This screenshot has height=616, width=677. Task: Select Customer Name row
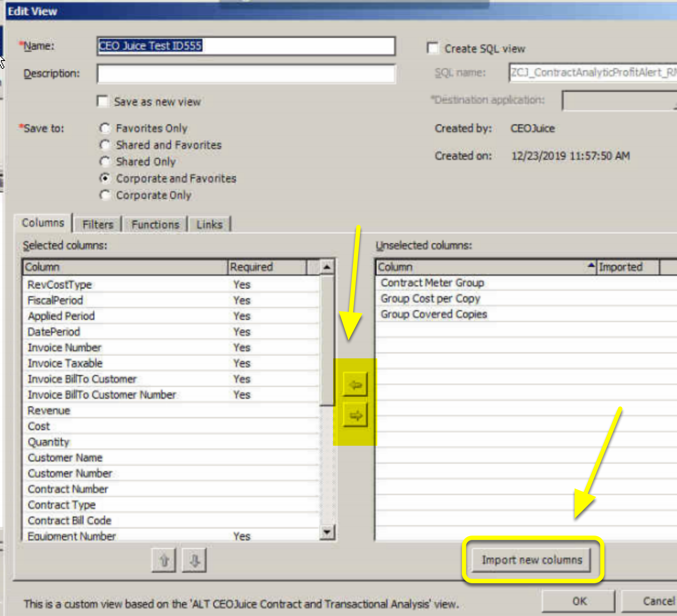point(171,457)
